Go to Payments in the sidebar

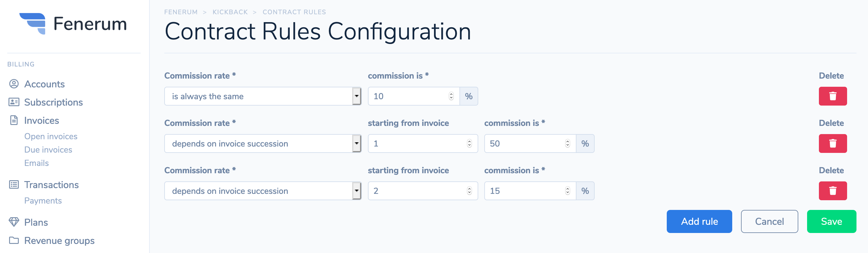(43, 201)
